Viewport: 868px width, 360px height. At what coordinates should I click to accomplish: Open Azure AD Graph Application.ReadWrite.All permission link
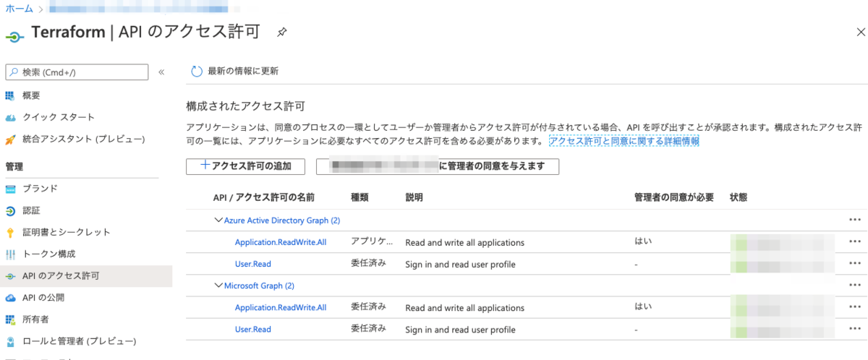coord(281,242)
